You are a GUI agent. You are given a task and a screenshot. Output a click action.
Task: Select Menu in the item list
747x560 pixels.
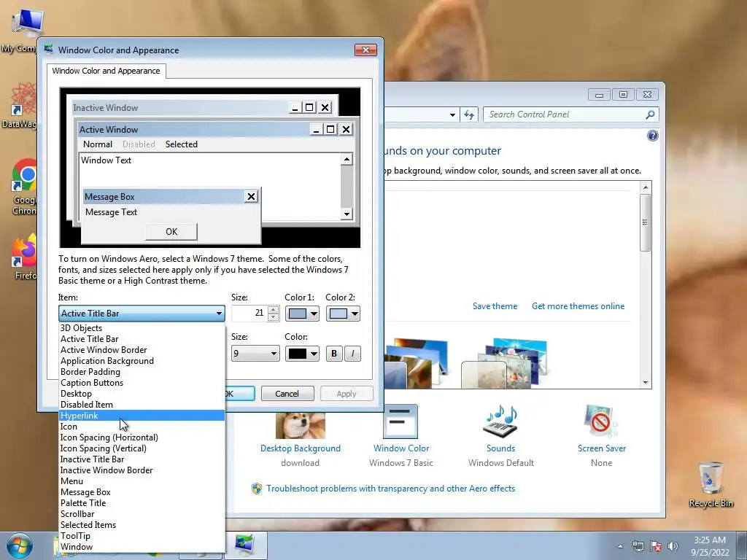tap(142, 481)
